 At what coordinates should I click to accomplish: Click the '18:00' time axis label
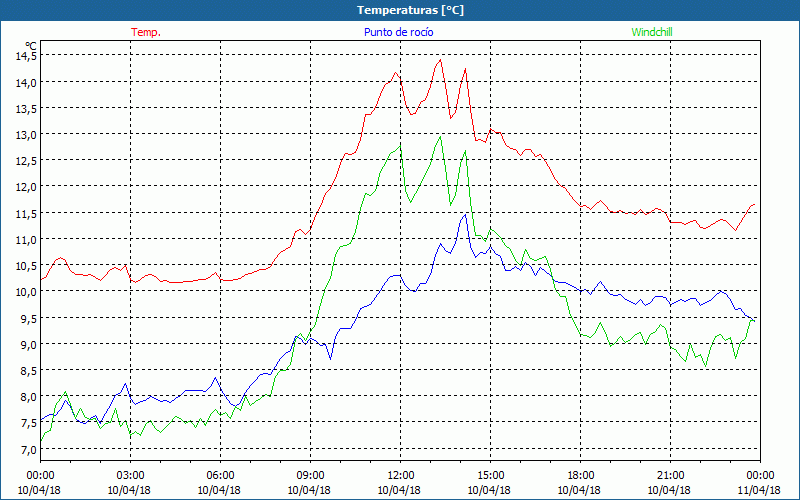(580, 476)
